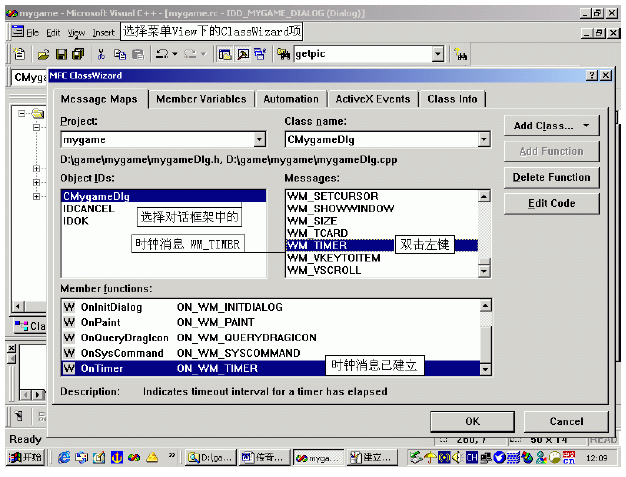
Task: Open the View menu
Action: point(76,33)
